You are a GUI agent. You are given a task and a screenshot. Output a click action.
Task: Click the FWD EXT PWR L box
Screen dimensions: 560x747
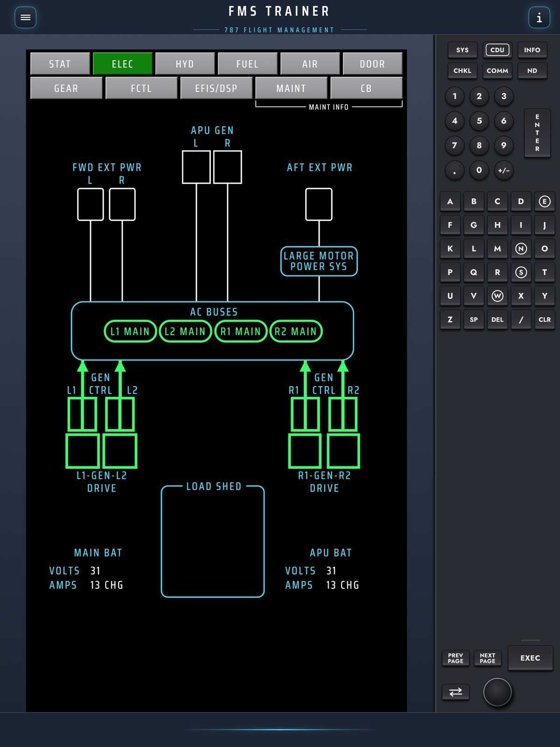tap(91, 204)
